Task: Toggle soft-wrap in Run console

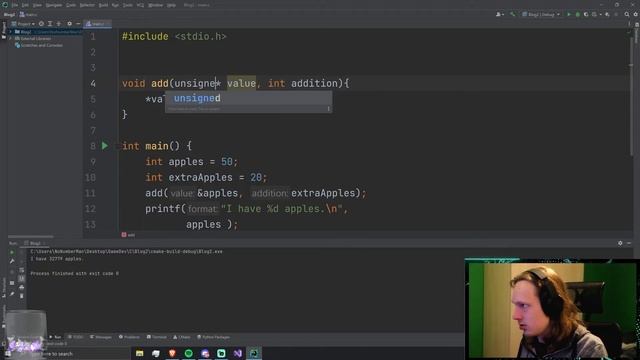Action: (21, 270)
